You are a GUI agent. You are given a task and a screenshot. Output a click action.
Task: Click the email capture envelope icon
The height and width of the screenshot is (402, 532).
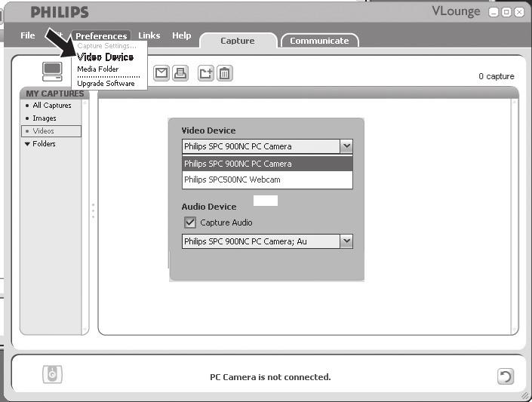click(161, 73)
